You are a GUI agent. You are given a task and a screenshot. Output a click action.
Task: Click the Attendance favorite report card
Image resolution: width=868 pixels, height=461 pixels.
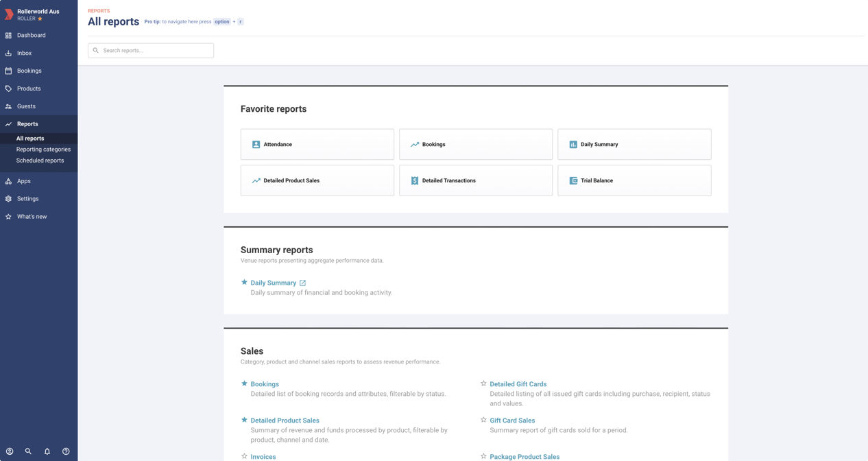(x=317, y=144)
